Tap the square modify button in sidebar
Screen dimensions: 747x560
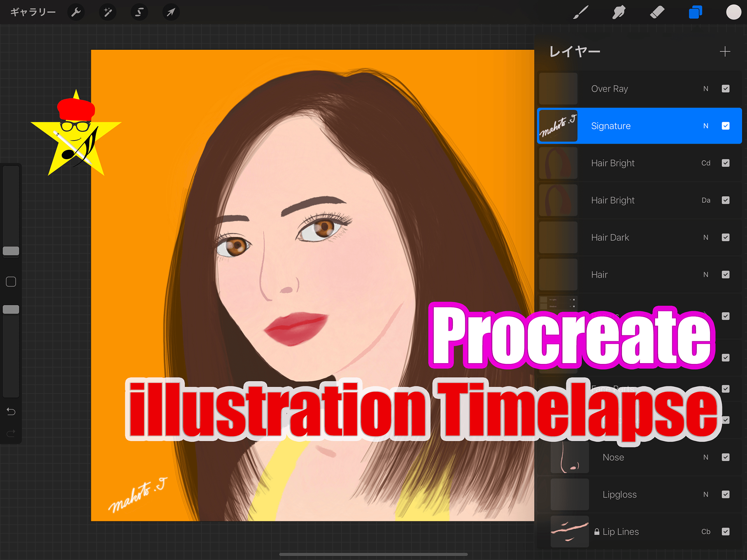[x=11, y=282]
